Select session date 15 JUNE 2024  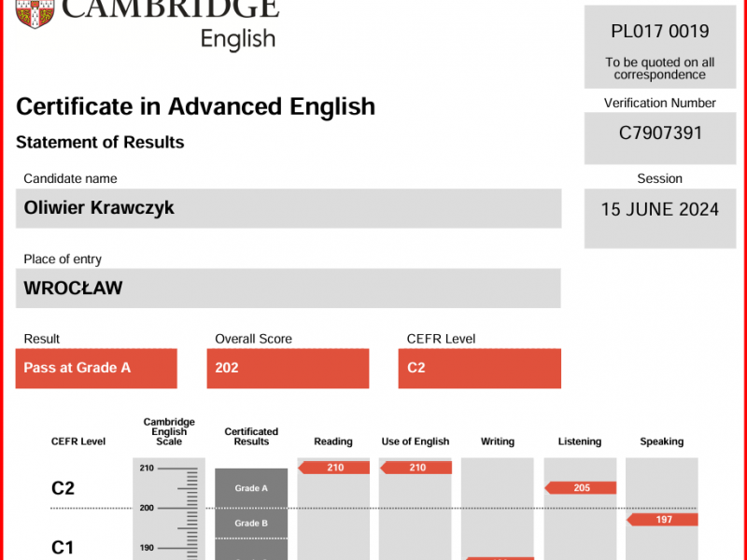660,209
